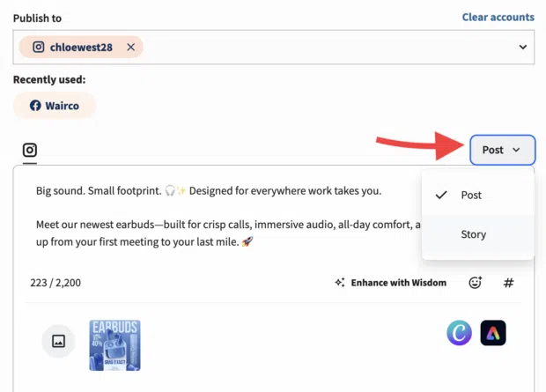Click Enhance with Wisdom button
The height and width of the screenshot is (392, 546).
(390, 283)
